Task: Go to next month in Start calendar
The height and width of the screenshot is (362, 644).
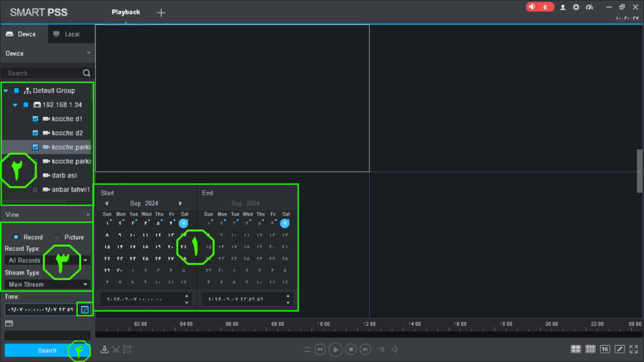Action: [180, 204]
